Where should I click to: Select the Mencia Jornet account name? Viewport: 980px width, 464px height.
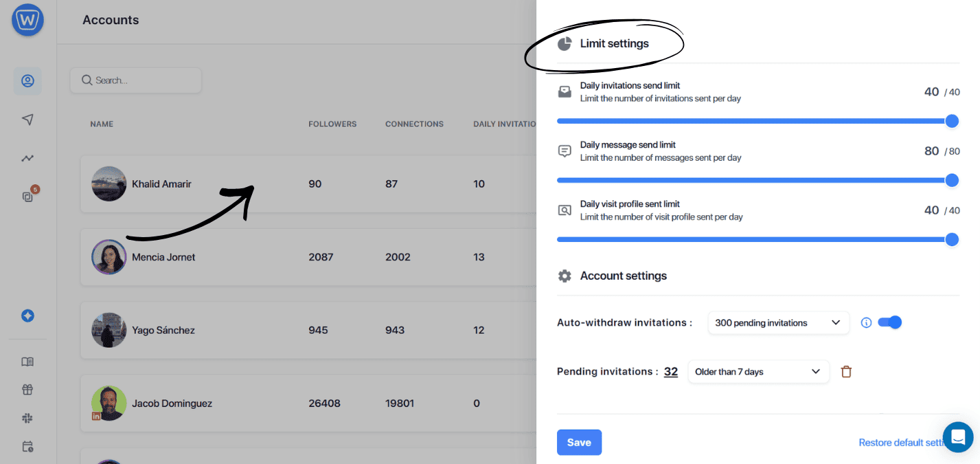click(x=163, y=257)
